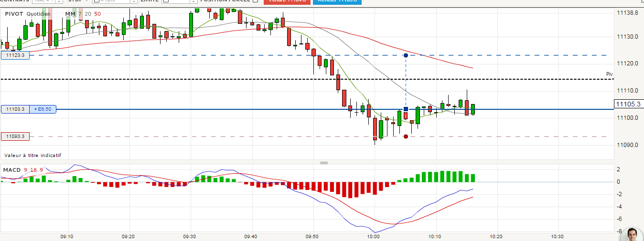The image size is (644, 241).
Task: Click the Piv pivot line label
Action: 609,74
